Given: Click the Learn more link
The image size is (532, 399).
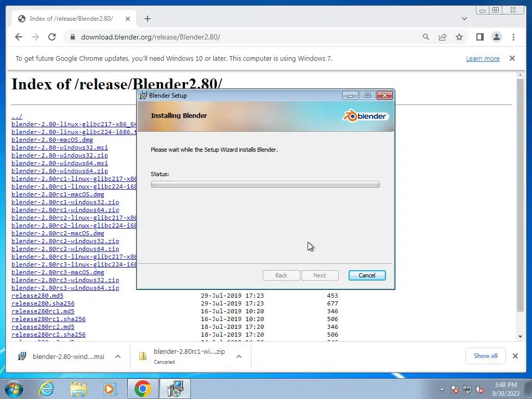Looking at the screenshot, I should [x=483, y=58].
